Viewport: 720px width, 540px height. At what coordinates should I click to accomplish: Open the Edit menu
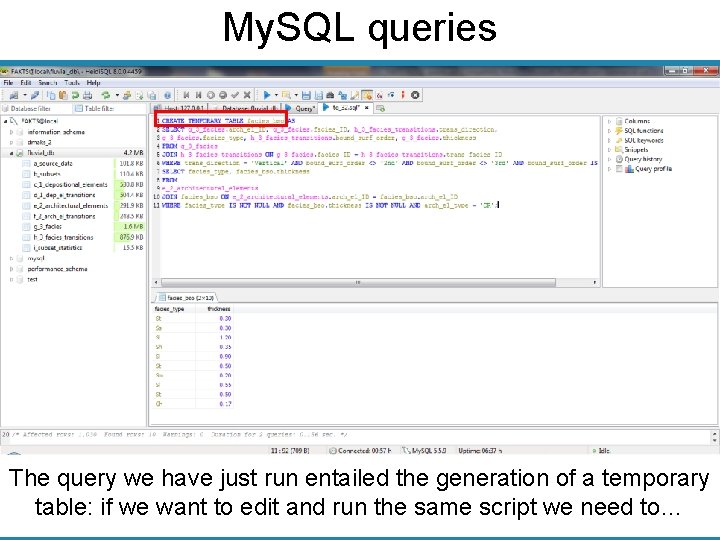[x=26, y=83]
